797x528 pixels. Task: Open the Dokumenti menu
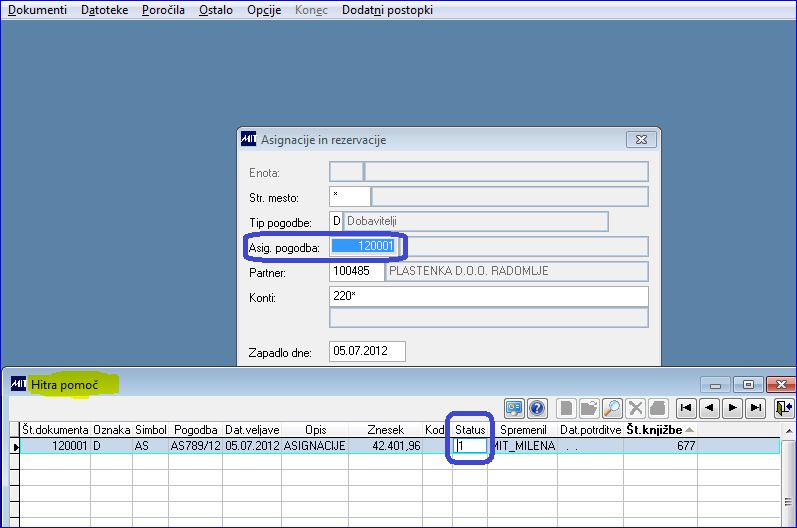38,10
